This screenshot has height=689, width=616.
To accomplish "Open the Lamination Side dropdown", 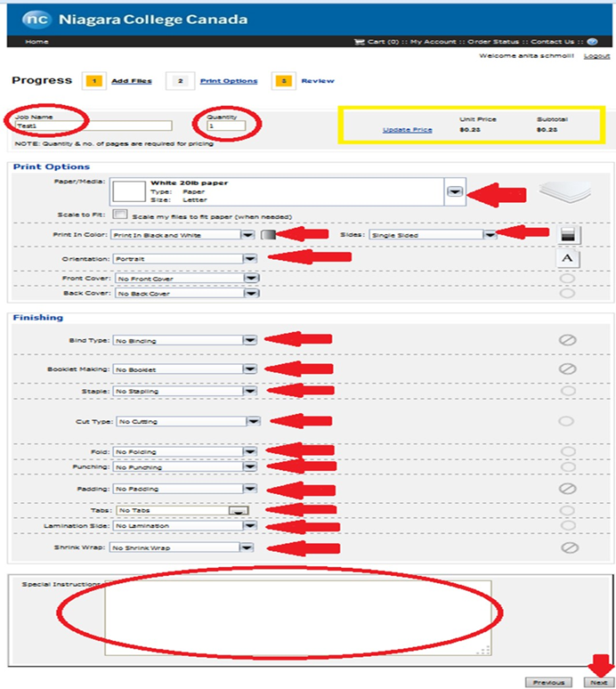I will pyautogui.click(x=250, y=526).
